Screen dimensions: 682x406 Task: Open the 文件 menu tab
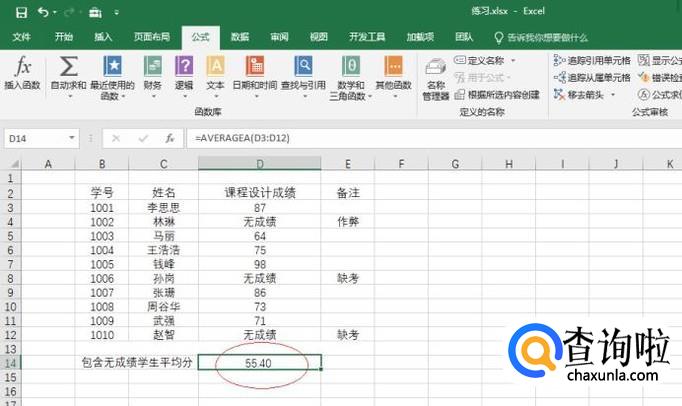[x=21, y=37]
